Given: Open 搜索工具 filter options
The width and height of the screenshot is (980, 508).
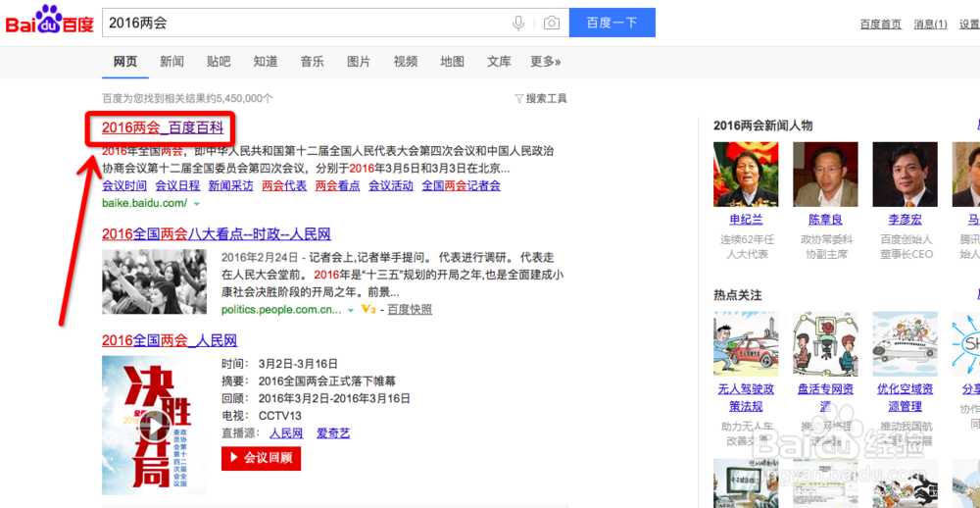Looking at the screenshot, I should click(x=541, y=98).
